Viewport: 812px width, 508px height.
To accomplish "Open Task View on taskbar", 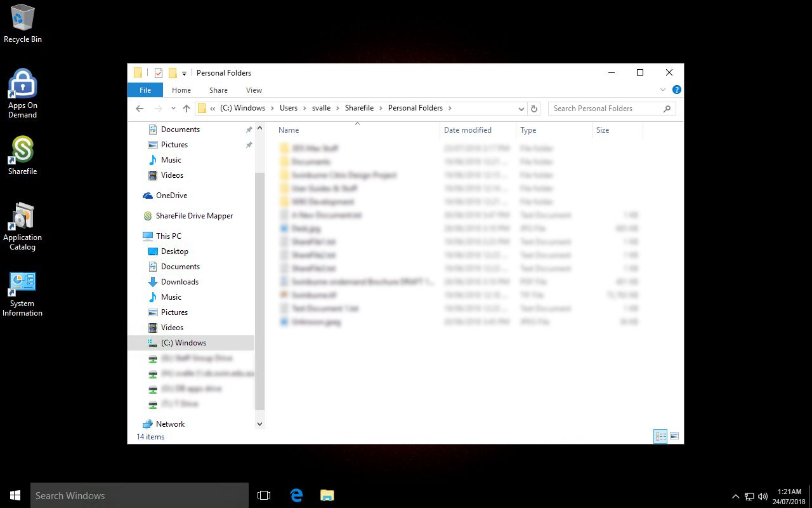I will 264,495.
